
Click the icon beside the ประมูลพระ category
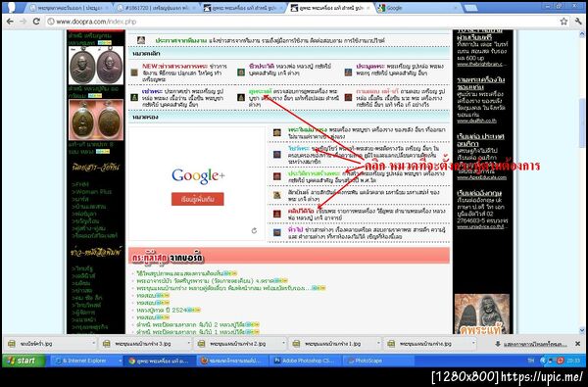(348, 72)
